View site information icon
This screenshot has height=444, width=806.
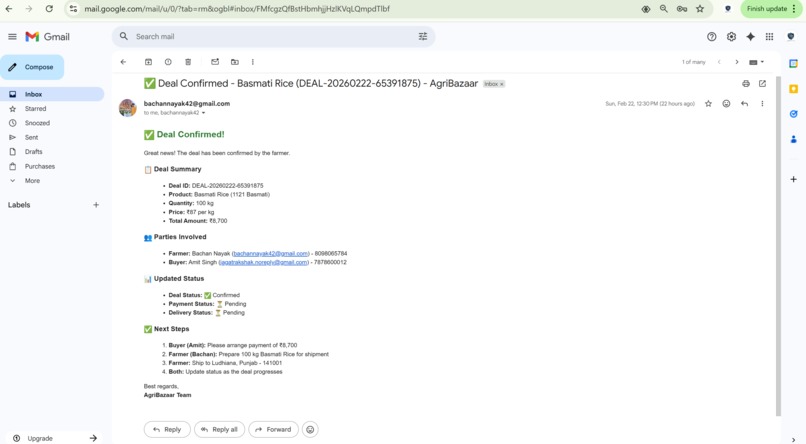tap(74, 9)
